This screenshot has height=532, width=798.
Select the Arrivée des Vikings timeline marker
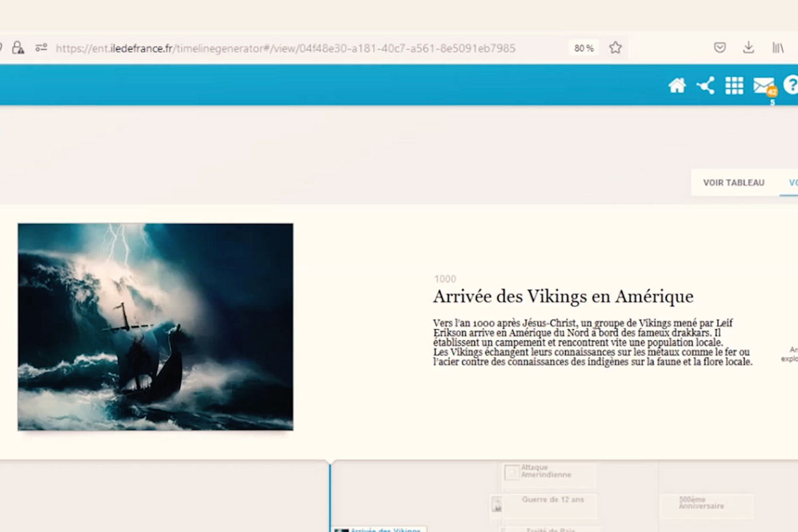pos(379,530)
